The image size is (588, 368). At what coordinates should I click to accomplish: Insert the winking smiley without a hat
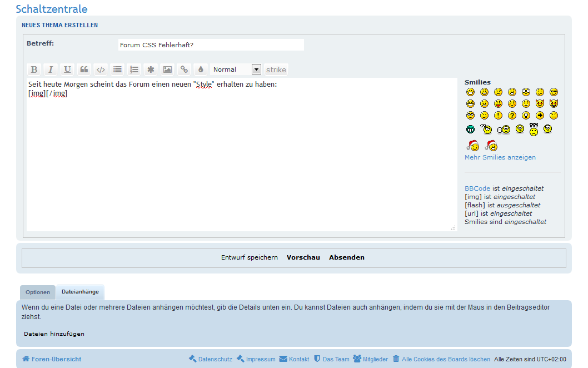(484, 115)
